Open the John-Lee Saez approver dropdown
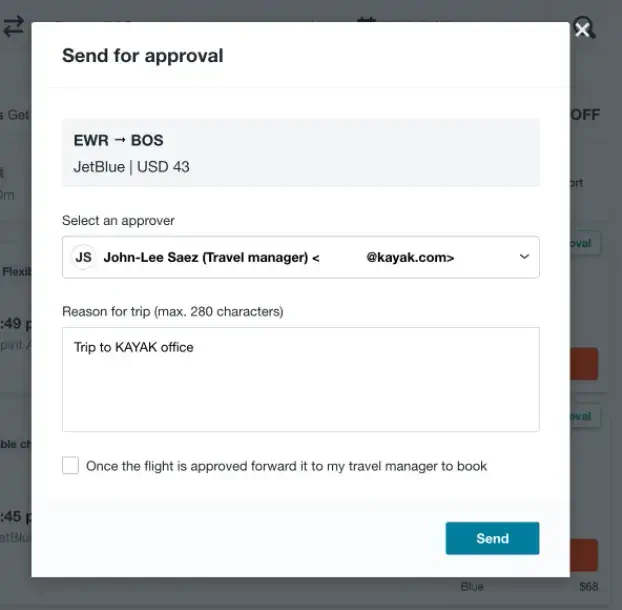The height and width of the screenshot is (610, 622). (300, 257)
